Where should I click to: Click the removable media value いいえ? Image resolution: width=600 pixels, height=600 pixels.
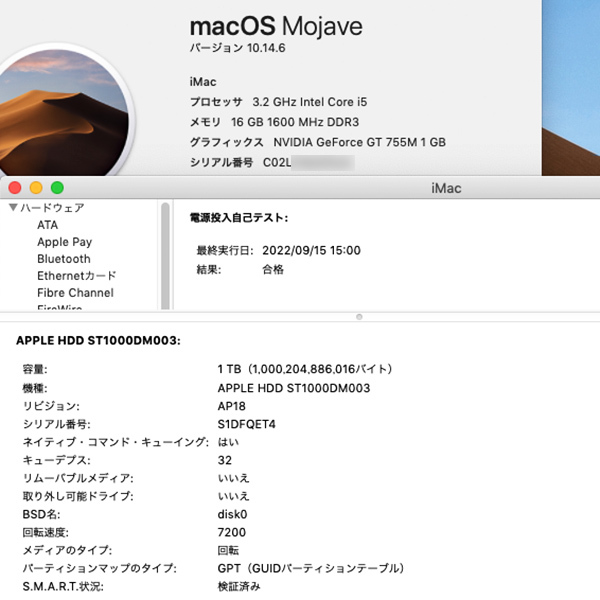point(233,478)
